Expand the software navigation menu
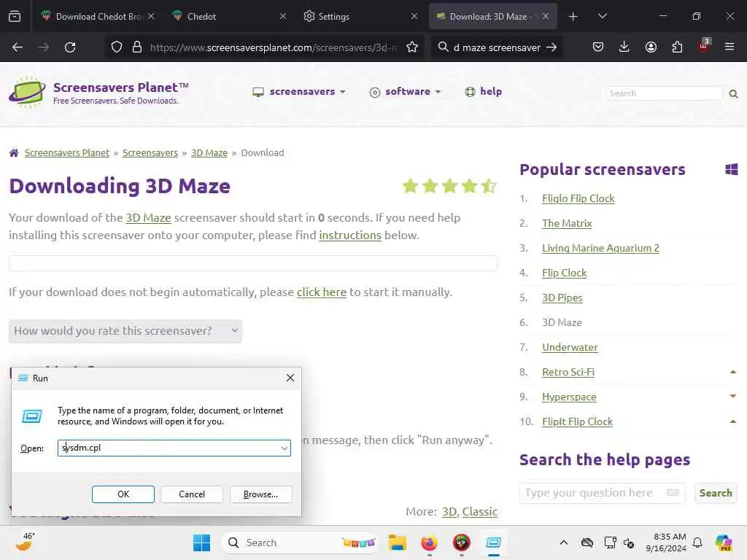 [406, 91]
